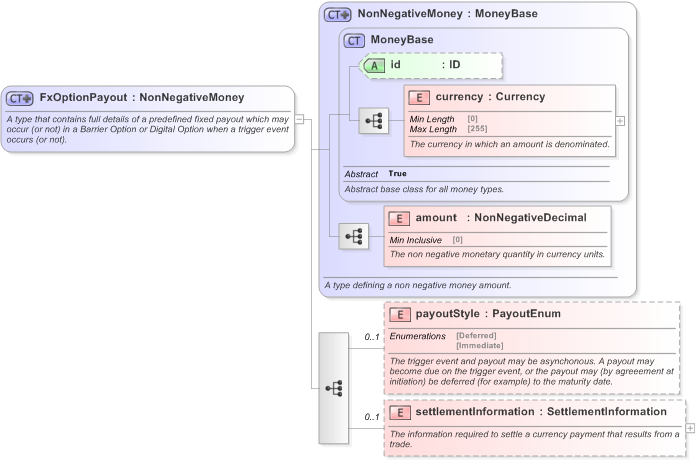Click the payoutStyle trigger event description
The width and height of the screenshot is (695, 462).
tap(531, 372)
